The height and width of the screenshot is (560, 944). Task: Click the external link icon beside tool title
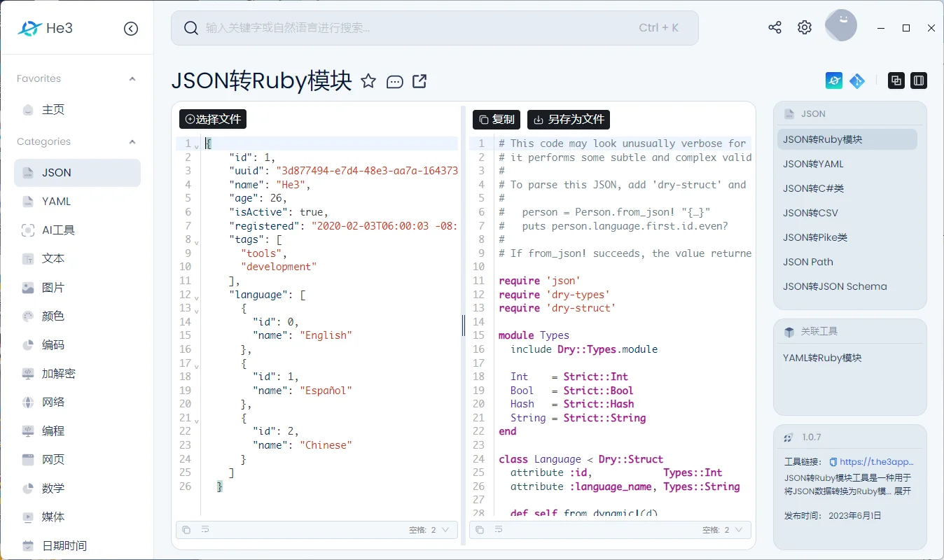pyautogui.click(x=419, y=81)
